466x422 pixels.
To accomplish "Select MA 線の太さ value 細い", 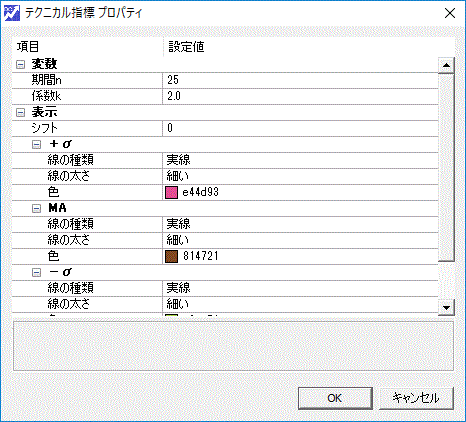I will click(x=300, y=240).
